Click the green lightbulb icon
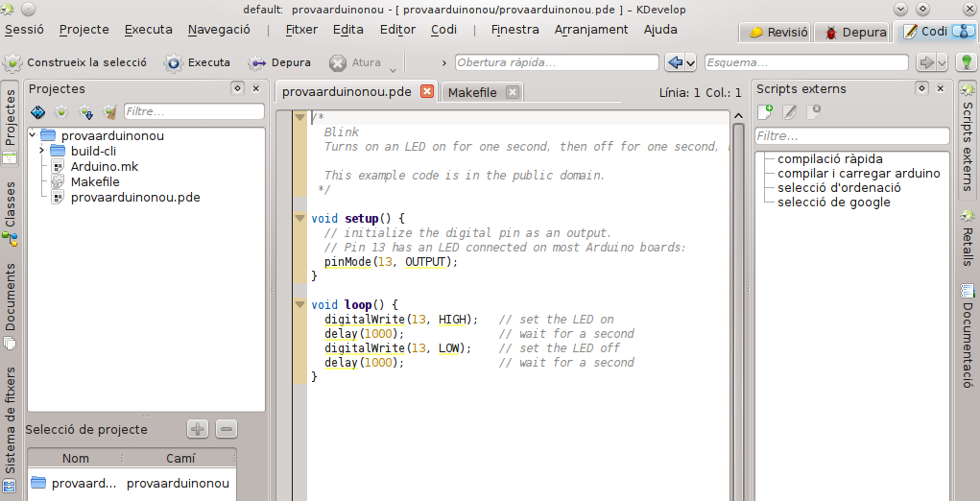Screen dimensions: 980x501 pos(967,62)
